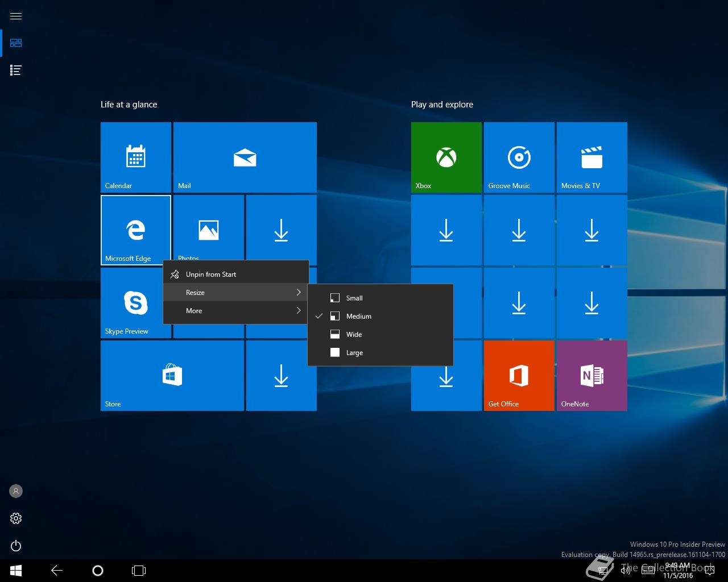Viewport: 728px width, 582px height.
Task: Click the Life at a glance group header
Action: (129, 105)
